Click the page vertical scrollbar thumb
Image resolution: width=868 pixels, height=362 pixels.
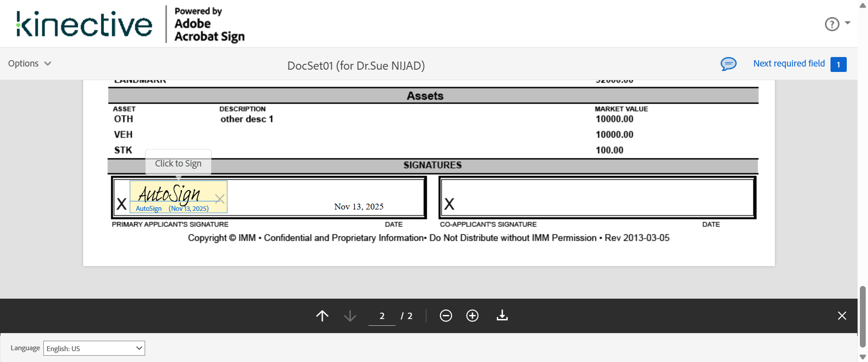(x=863, y=317)
